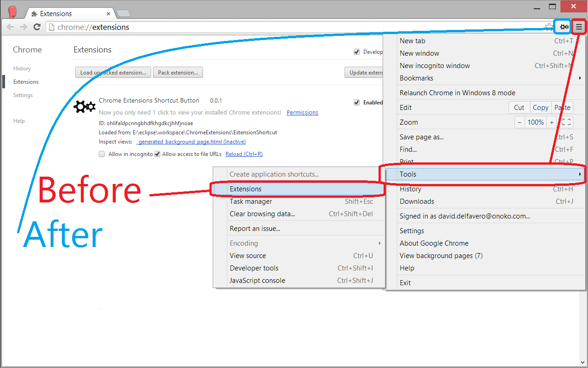The image size is (588, 368).
Task: Click the browser back arrow
Action: [10, 27]
